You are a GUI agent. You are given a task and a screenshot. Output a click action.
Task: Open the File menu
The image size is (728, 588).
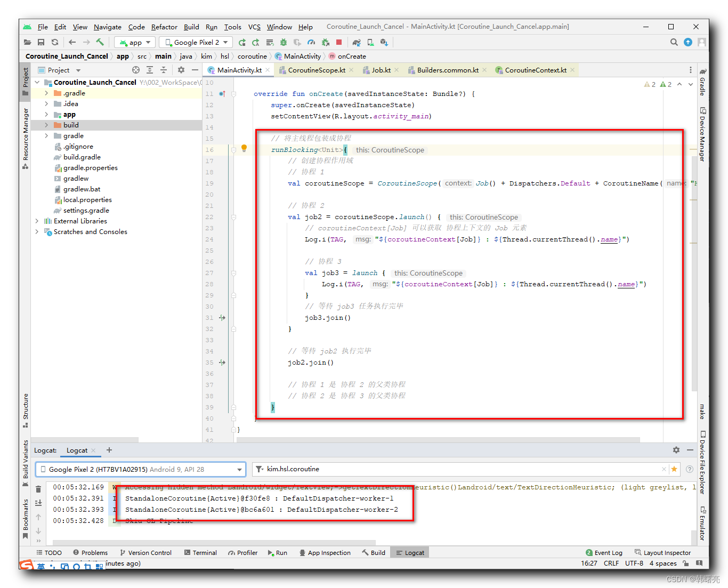tap(43, 27)
